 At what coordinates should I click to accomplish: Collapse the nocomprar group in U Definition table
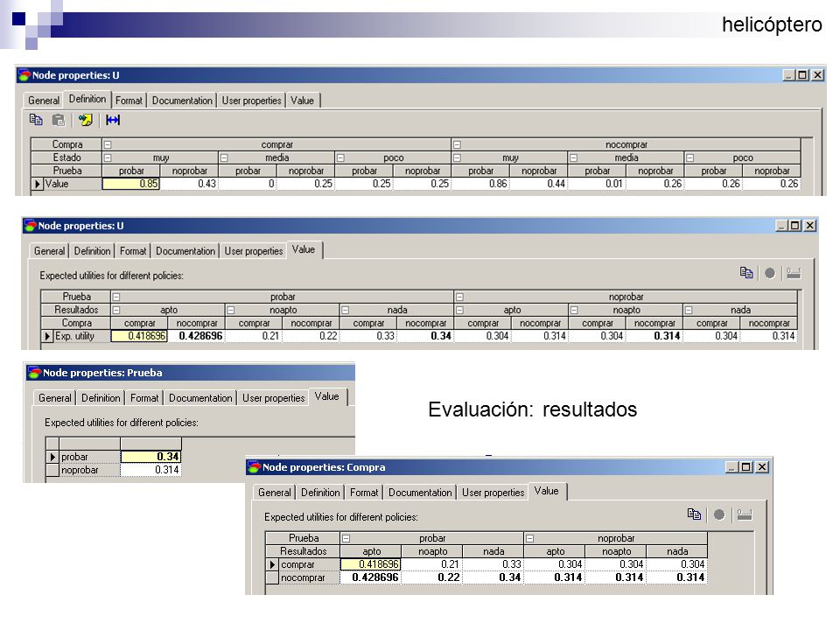point(457,144)
